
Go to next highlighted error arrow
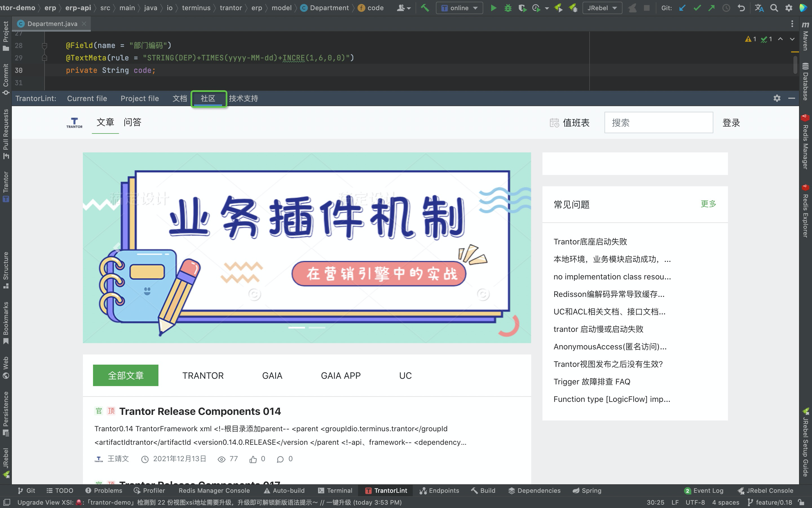click(792, 39)
